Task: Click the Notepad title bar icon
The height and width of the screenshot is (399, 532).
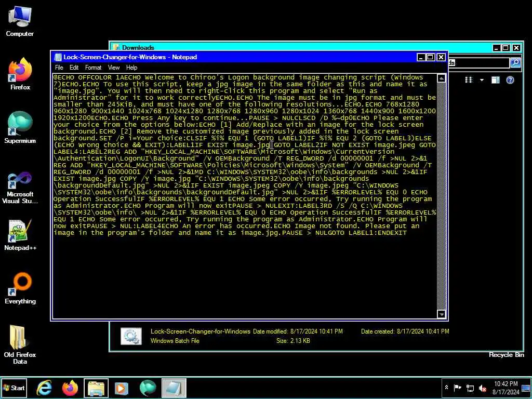Action: coord(58,57)
